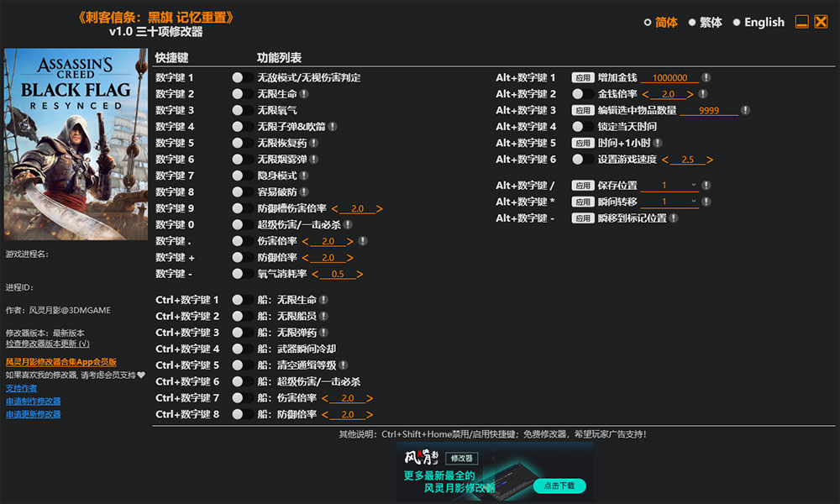The width and height of the screenshot is (840, 504).
Task: Enable 氧气消耗率 toggle
Action: [242, 274]
